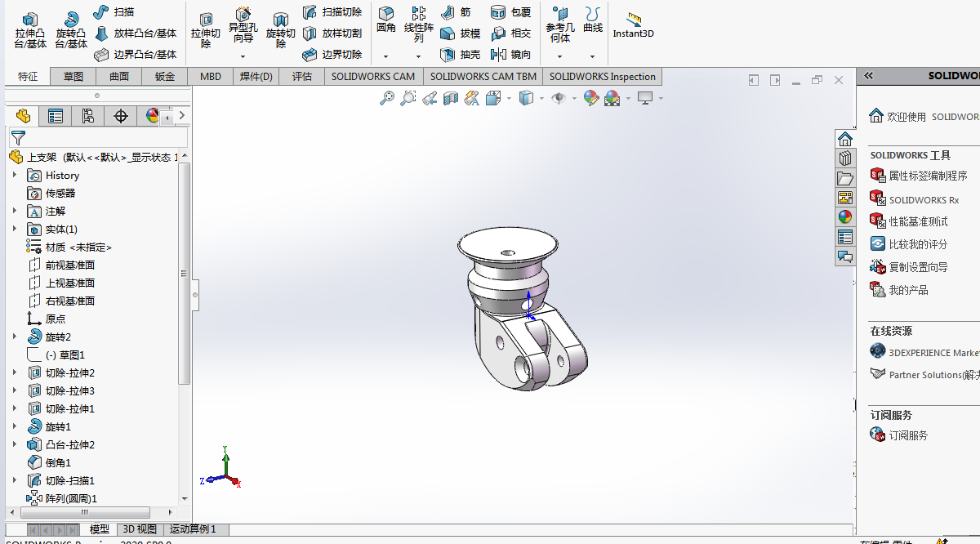The height and width of the screenshot is (544, 980).
Task: Select the 倒角1 chamfer feature
Action: (x=50, y=462)
